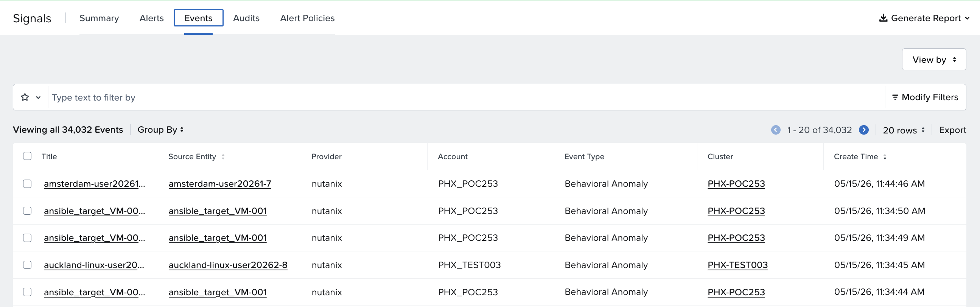
Task: Open the Generate Report dropdown
Action: pos(924,18)
